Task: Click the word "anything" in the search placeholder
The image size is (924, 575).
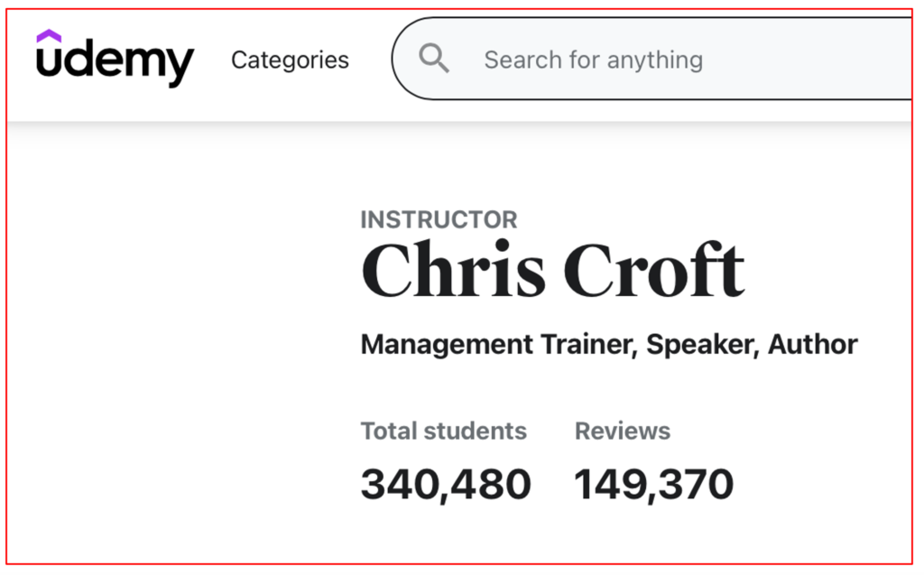Action: click(654, 60)
